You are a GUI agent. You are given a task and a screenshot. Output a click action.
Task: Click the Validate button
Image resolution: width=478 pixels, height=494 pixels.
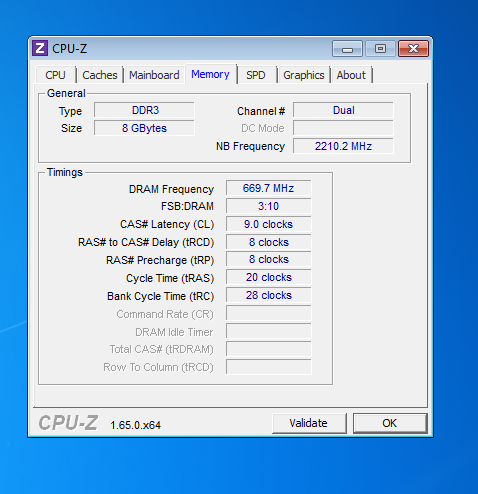coord(309,423)
